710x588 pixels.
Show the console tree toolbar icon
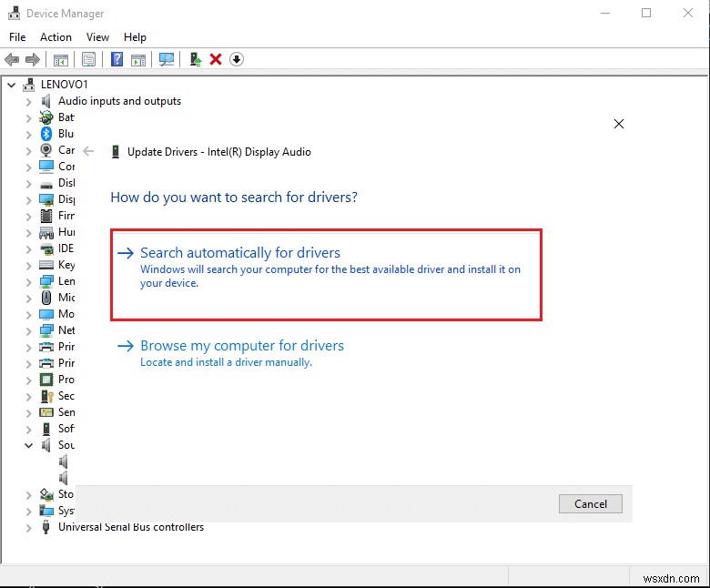(x=61, y=59)
